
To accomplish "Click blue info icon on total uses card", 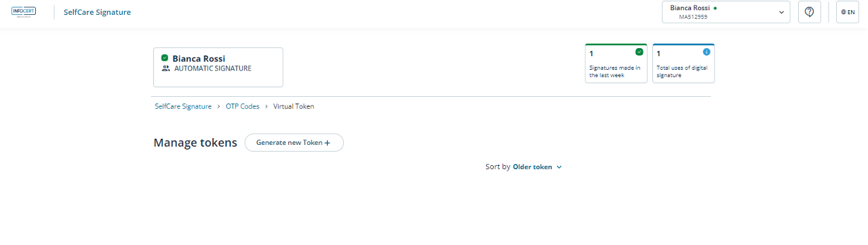I will [x=706, y=51].
